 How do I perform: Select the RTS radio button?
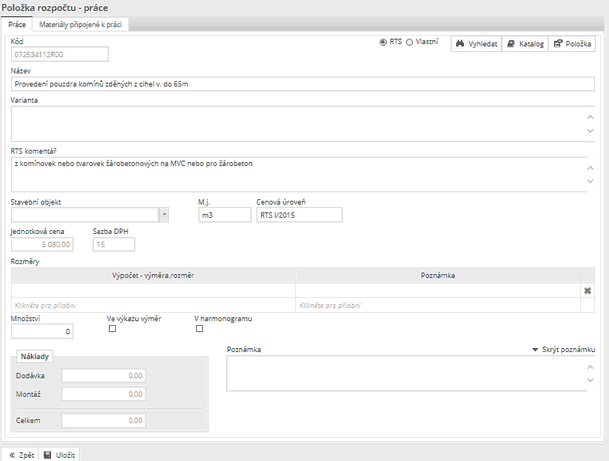383,42
